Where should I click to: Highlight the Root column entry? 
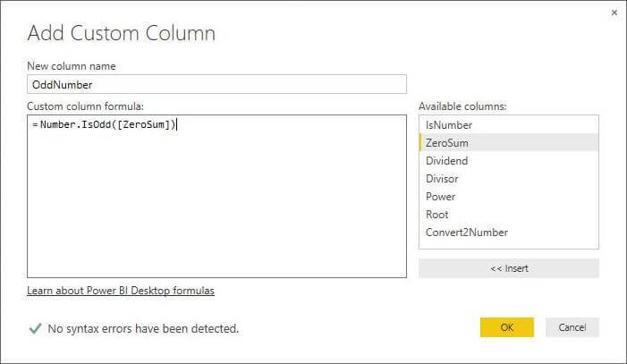click(x=437, y=215)
